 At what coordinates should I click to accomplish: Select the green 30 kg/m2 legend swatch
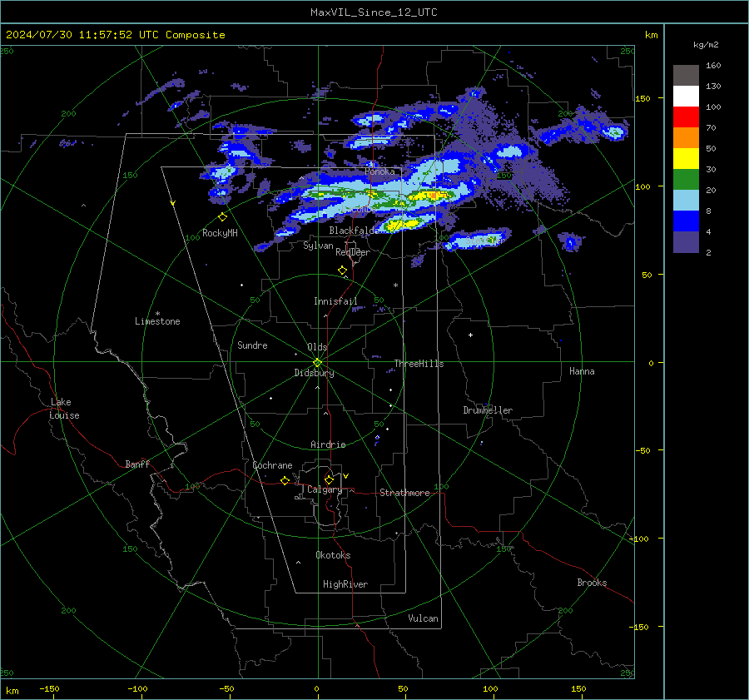(686, 180)
